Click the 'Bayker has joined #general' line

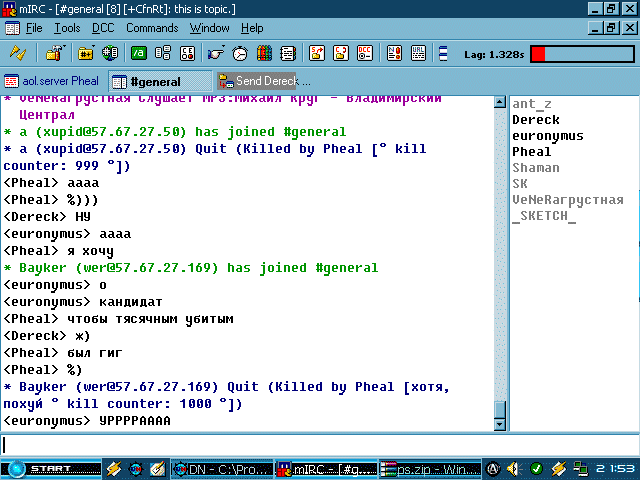191,268
